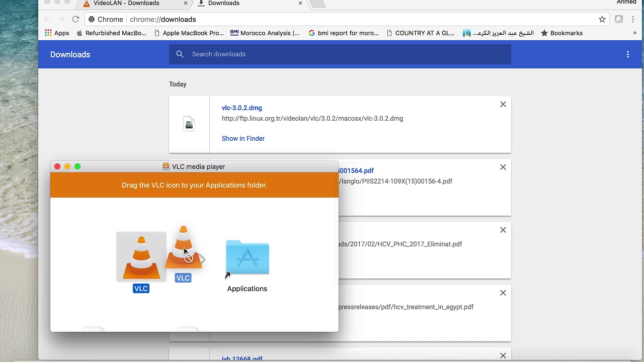Screen dimensions: 644x362
Task: Focus the Search downloads field
Action: coord(340,54)
